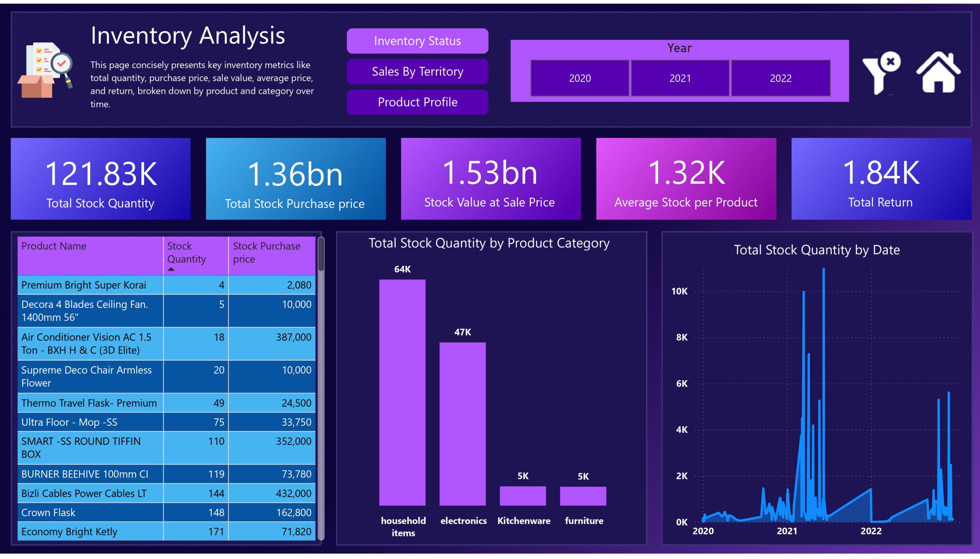Image resolution: width=980 pixels, height=559 pixels.
Task: Select the Air Conditioner Vision AC row
Action: click(167, 343)
